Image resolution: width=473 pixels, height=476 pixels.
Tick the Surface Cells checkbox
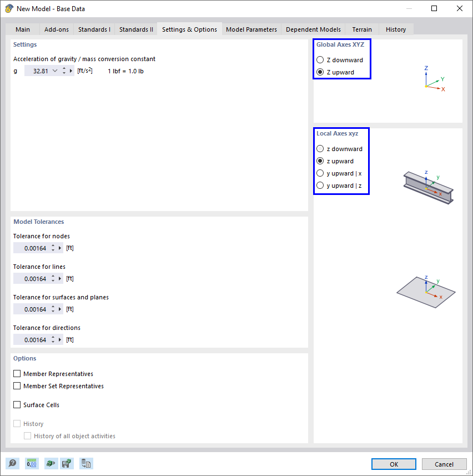pos(17,405)
